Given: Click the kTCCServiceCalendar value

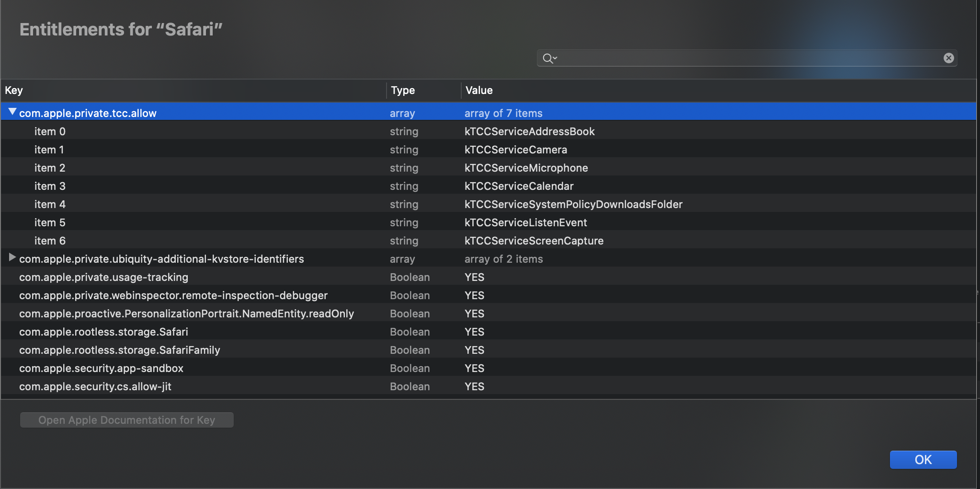Looking at the screenshot, I should 519,186.
